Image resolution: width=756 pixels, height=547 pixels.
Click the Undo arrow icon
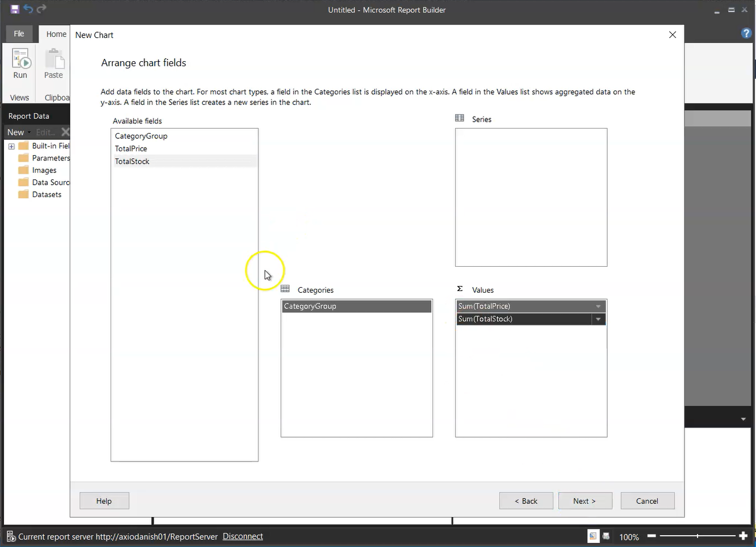tap(28, 9)
